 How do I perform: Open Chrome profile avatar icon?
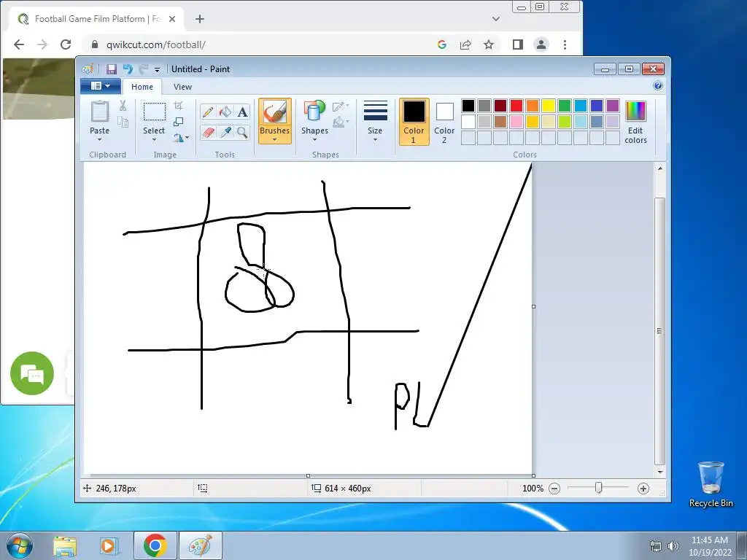[x=541, y=44]
